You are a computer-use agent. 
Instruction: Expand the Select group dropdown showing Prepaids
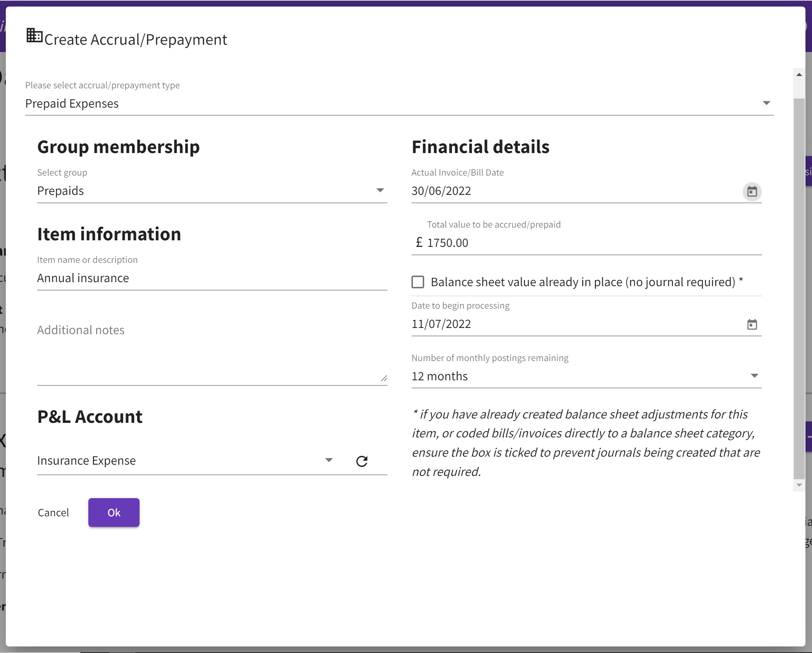coord(381,190)
